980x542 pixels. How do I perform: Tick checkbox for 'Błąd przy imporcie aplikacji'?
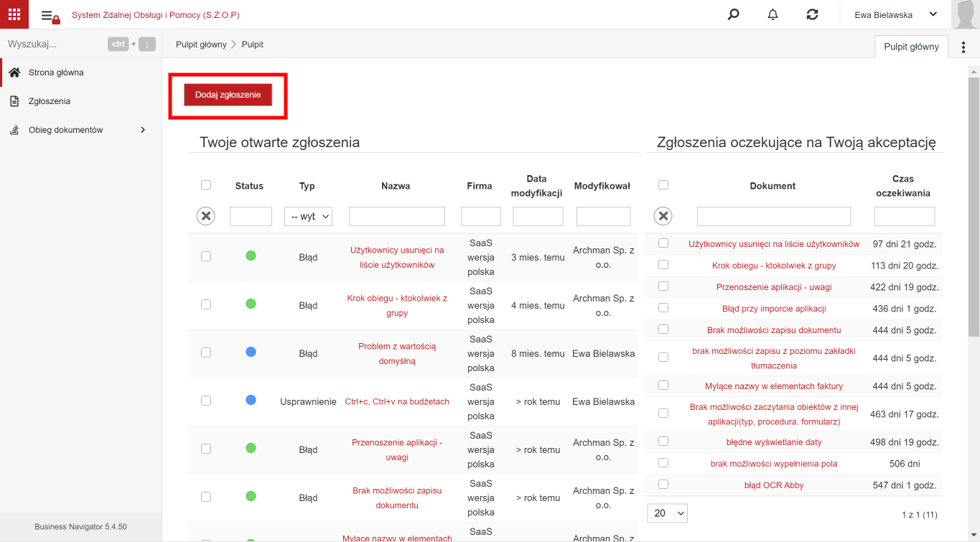[663, 308]
